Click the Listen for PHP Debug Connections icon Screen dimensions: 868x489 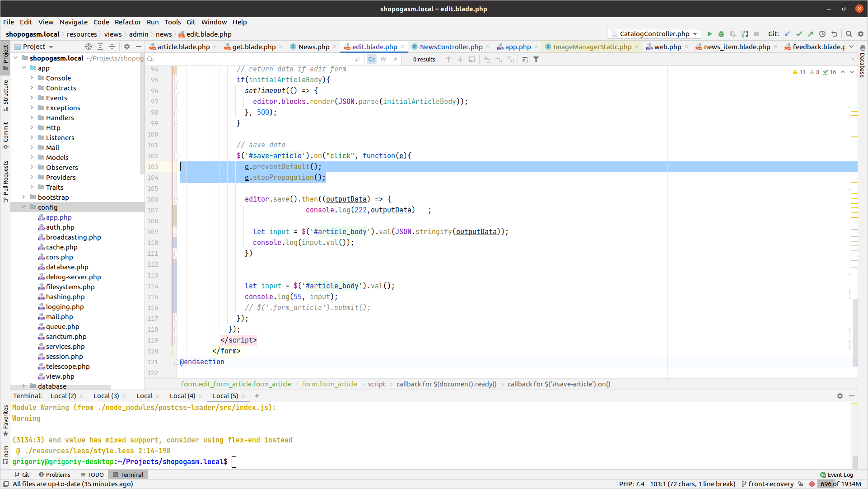tap(745, 34)
